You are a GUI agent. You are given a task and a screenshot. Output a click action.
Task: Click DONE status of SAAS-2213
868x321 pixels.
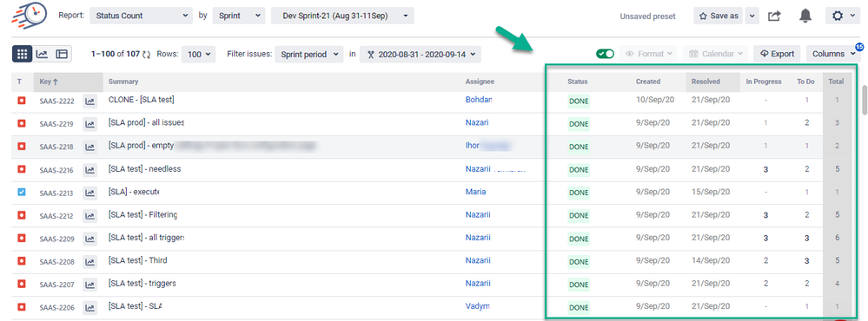coord(579,193)
